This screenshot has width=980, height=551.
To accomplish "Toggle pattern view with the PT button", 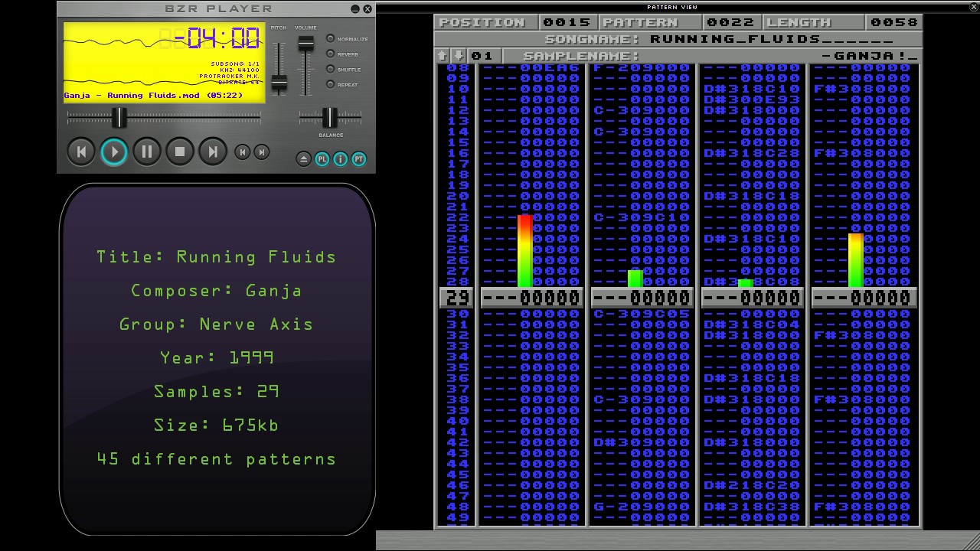I will coord(359,159).
